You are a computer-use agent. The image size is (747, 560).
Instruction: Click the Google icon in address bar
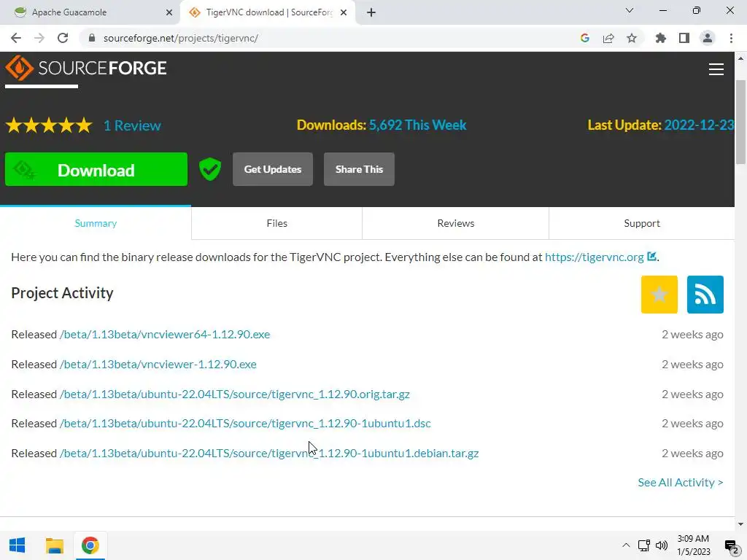585,38
